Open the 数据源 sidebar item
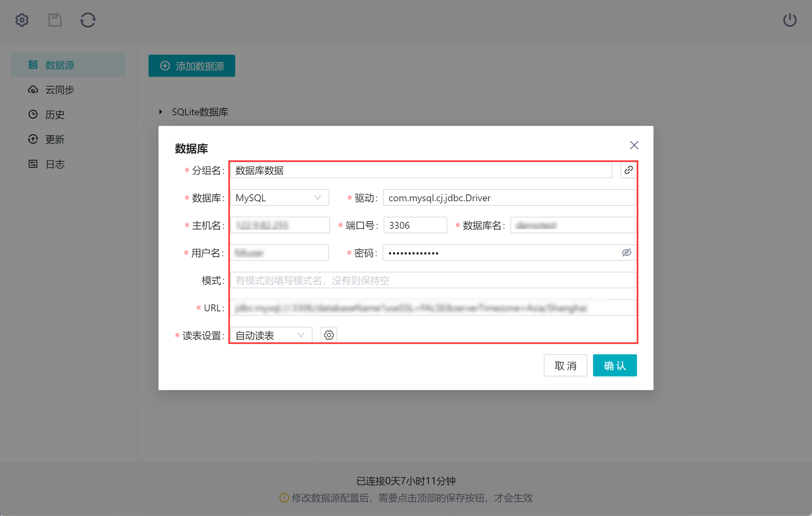The image size is (812, 516). click(68, 65)
